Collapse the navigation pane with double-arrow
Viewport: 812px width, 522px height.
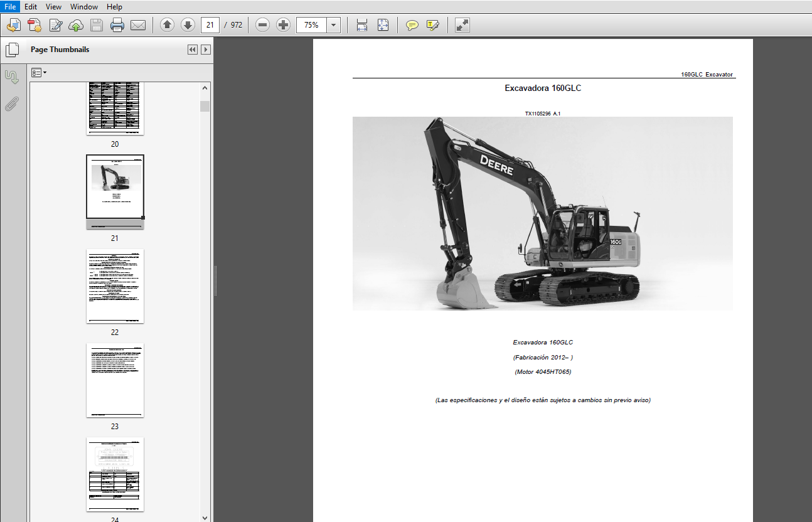coord(193,50)
